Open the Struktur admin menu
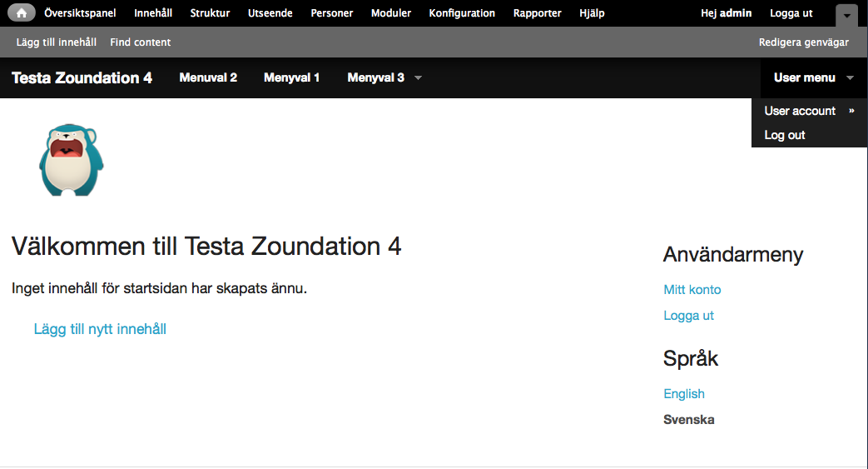This screenshot has height=469, width=868. tap(210, 13)
